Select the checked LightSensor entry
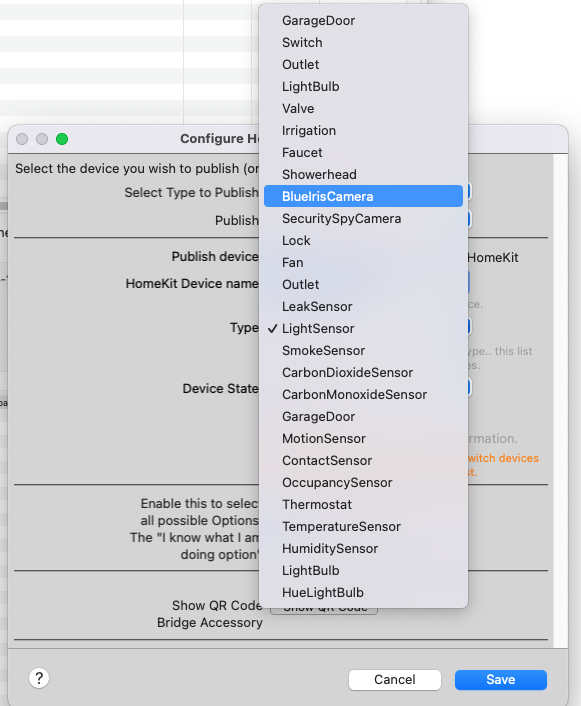 (363, 328)
